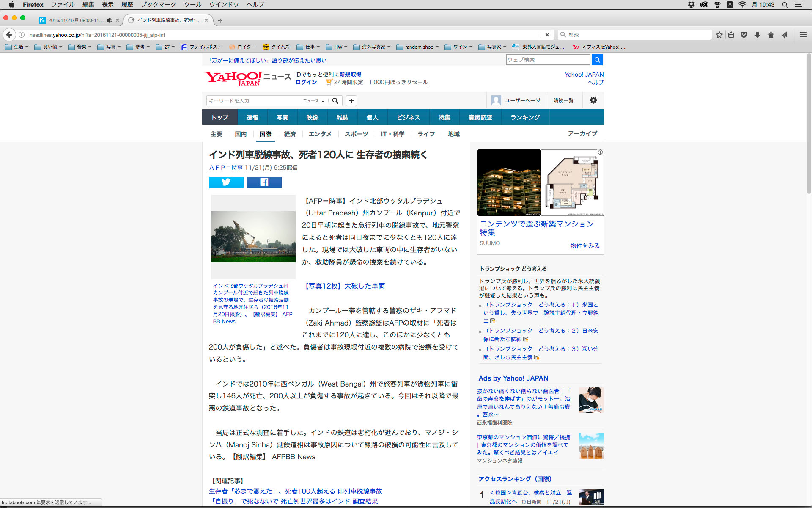
Task: Switch to the ランキング news tab
Action: coord(525,117)
